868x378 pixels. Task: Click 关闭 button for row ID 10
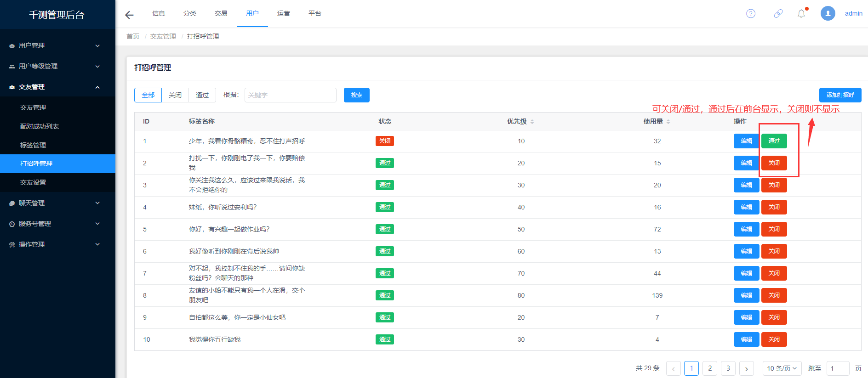tap(774, 339)
